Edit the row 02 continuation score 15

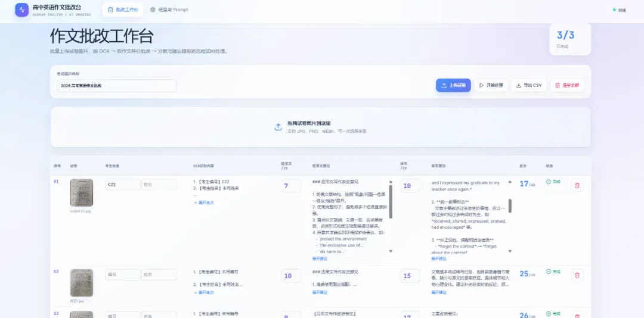pos(410,276)
